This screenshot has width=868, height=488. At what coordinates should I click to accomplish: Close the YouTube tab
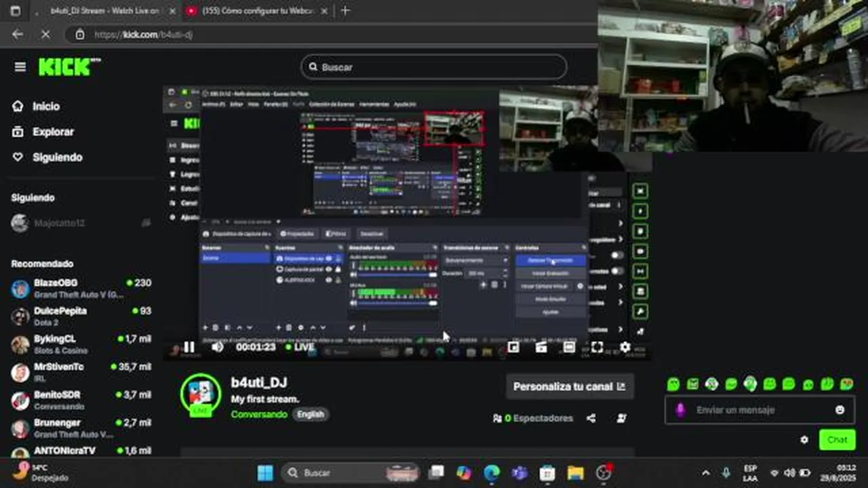tap(324, 11)
